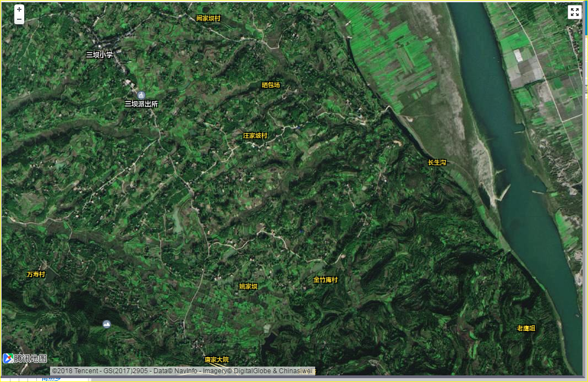This screenshot has height=382, width=588.
Task: Select the 三坝小学 school label
Action: pyautogui.click(x=100, y=54)
